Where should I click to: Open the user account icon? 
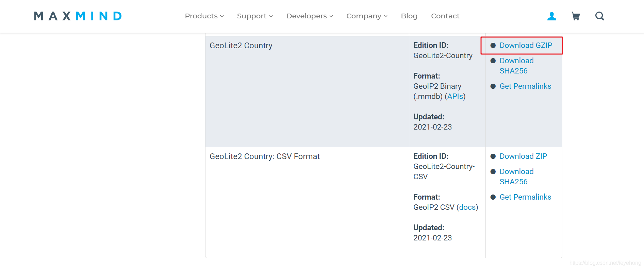tap(551, 16)
